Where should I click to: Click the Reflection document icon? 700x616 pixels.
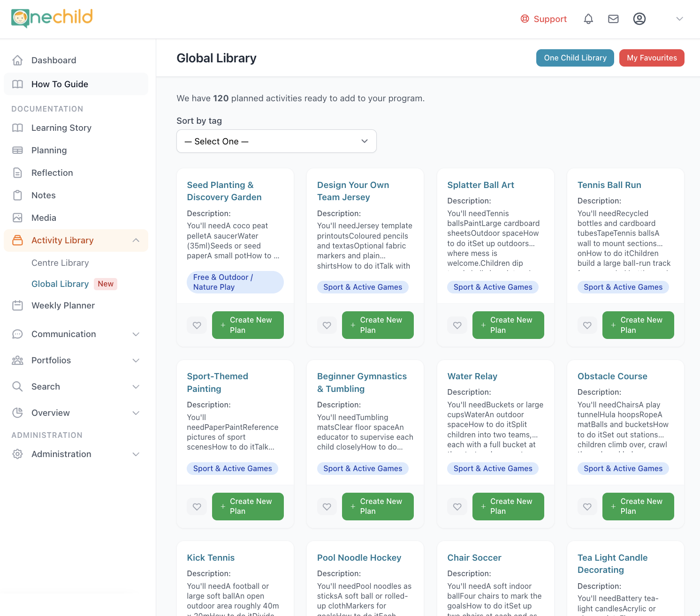[x=17, y=173]
